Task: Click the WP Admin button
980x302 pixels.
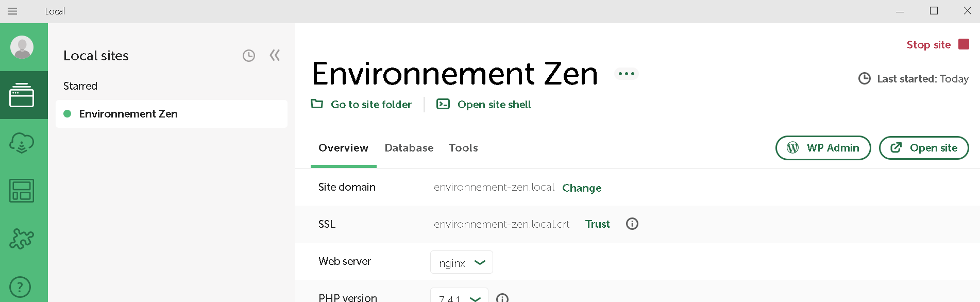Action: click(823, 148)
